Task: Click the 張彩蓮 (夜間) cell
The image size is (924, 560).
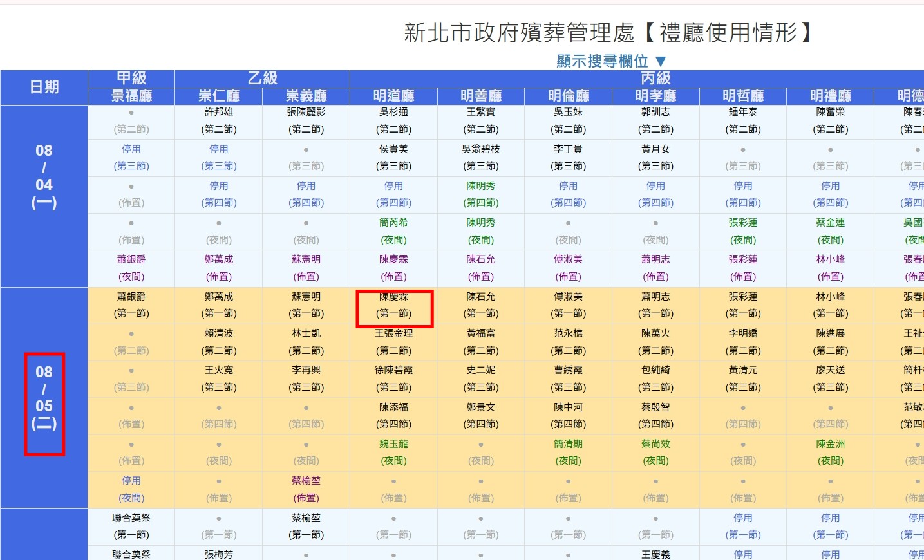Action: click(x=743, y=231)
